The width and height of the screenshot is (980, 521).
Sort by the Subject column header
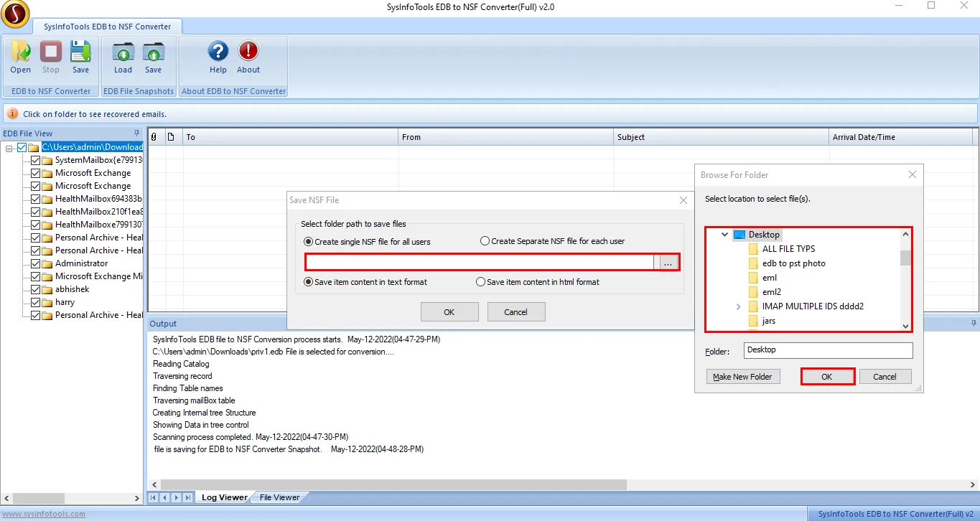click(721, 137)
